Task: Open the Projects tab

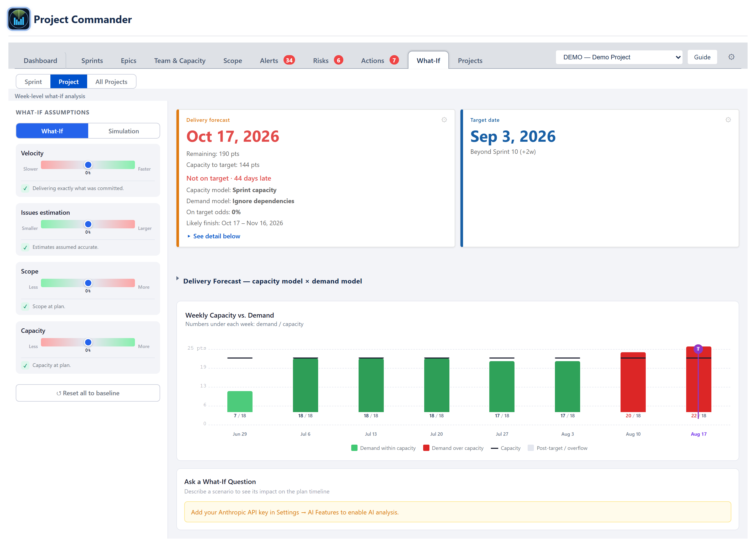Action: [x=470, y=60]
